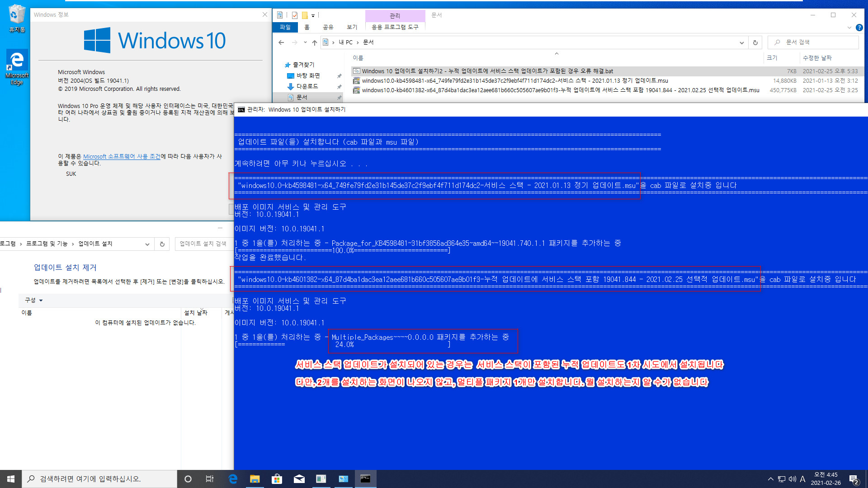
Task: Switch to File Explorer on the taskbar
Action: tap(255, 479)
